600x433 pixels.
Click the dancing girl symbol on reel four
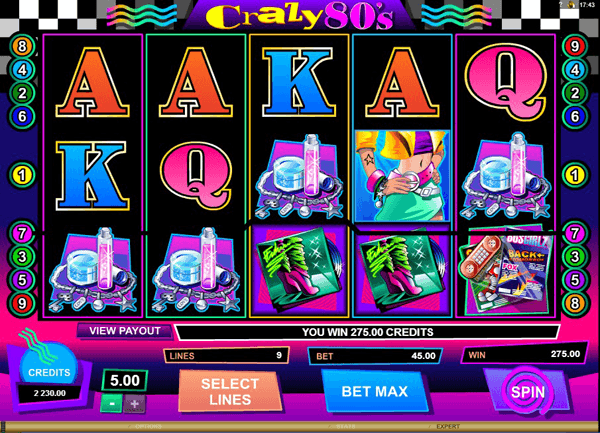[x=402, y=176]
